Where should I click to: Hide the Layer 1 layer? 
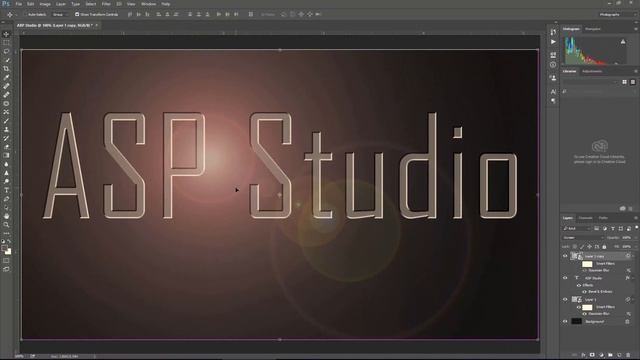point(565,300)
